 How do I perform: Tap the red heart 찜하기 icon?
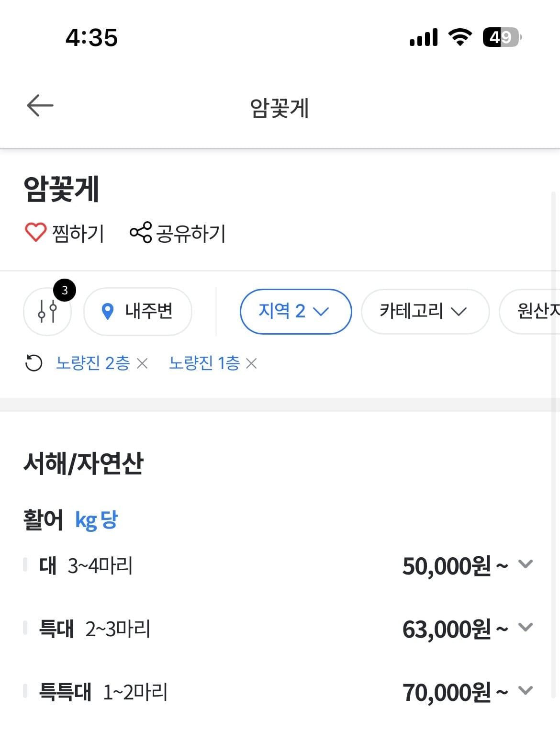tap(35, 233)
